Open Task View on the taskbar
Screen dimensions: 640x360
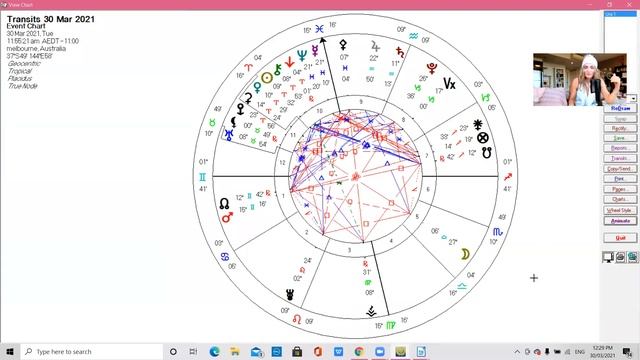[193, 351]
